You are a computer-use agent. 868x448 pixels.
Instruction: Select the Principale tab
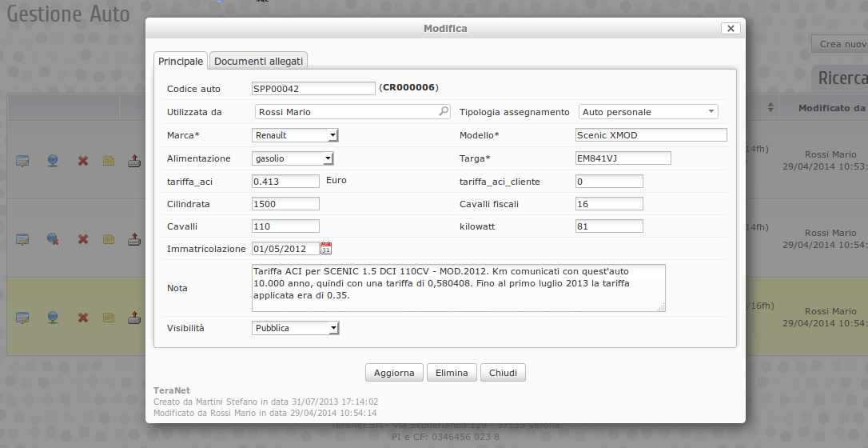181,61
